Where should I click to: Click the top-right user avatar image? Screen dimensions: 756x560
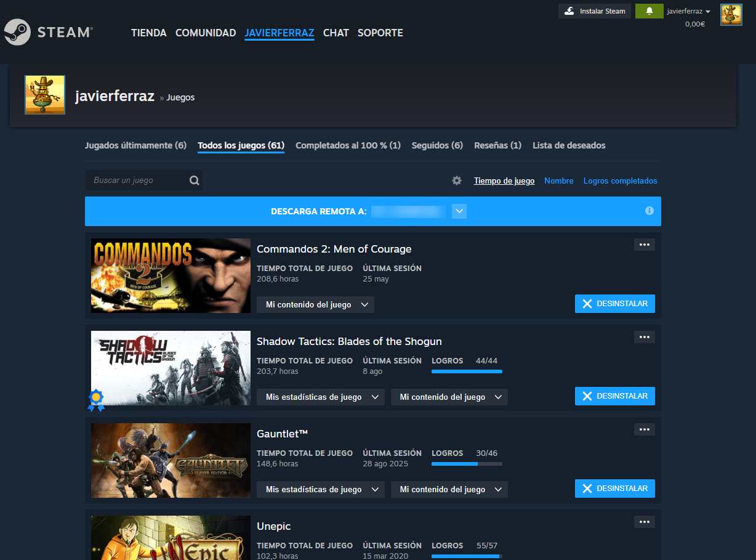(x=731, y=15)
